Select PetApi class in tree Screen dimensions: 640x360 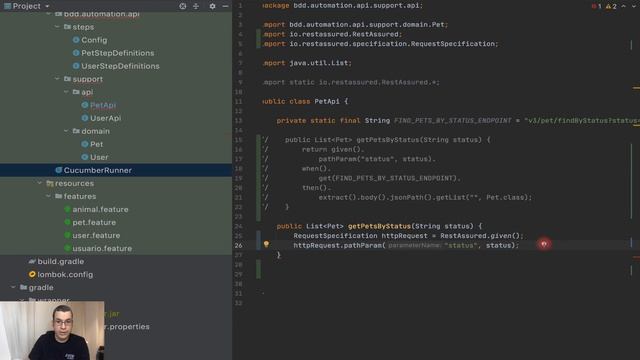click(103, 105)
